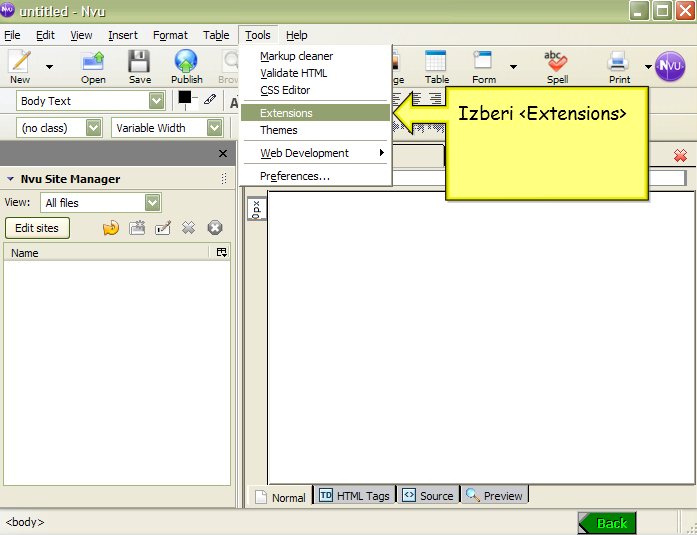Close the Site Manager sidebar panel
The width and height of the screenshot is (697, 535).
pyautogui.click(x=223, y=153)
